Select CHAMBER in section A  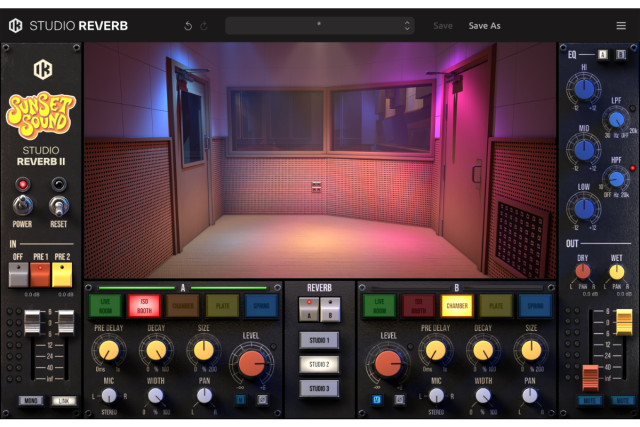(x=183, y=306)
